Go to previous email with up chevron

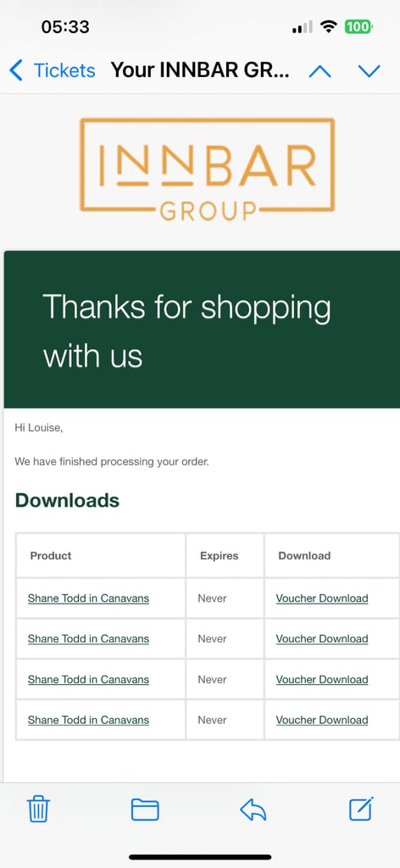click(319, 71)
